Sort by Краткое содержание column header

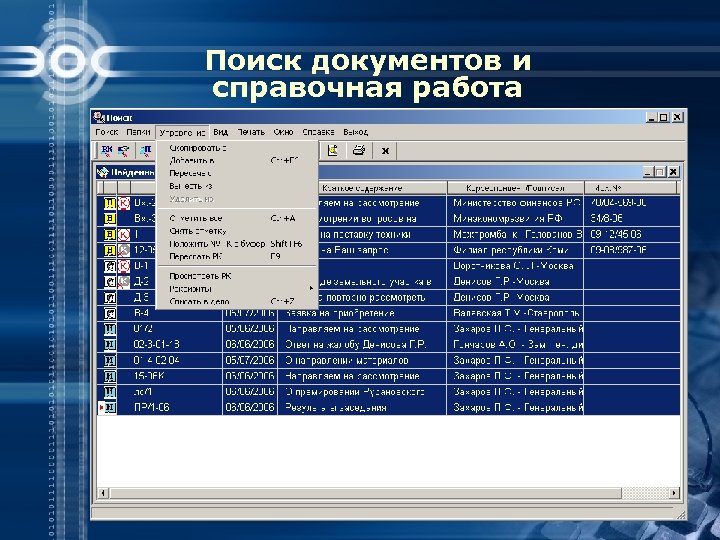pos(363,188)
